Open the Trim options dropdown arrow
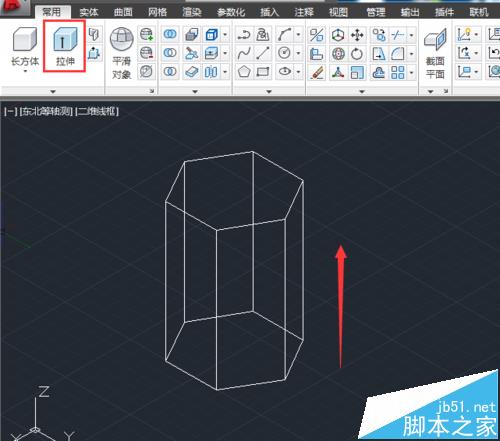Image resolution: width=500 pixels, height=441 pixels. (x=412, y=35)
